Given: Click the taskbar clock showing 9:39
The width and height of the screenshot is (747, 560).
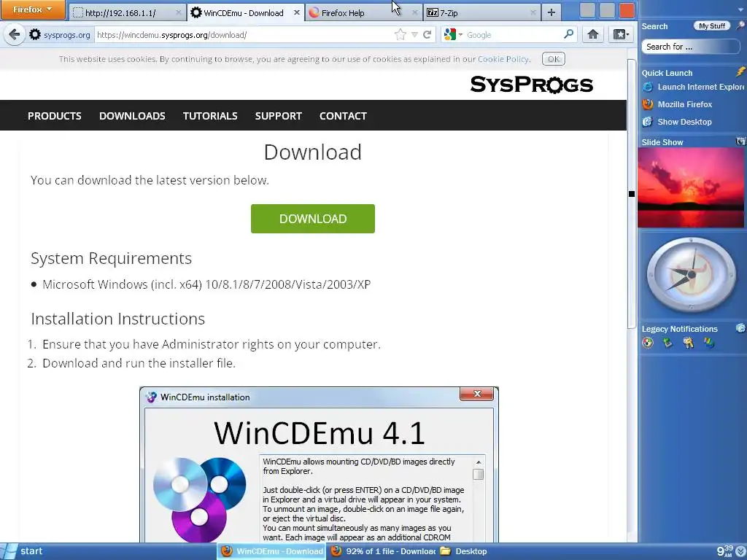Looking at the screenshot, I should tap(724, 551).
